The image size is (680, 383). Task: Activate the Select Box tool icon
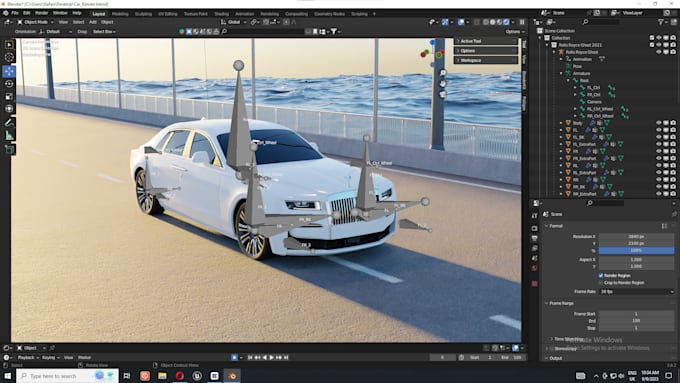click(x=9, y=44)
